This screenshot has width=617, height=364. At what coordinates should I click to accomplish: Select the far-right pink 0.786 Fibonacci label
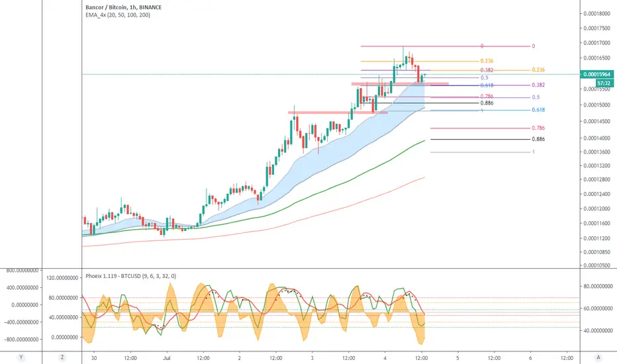click(538, 128)
